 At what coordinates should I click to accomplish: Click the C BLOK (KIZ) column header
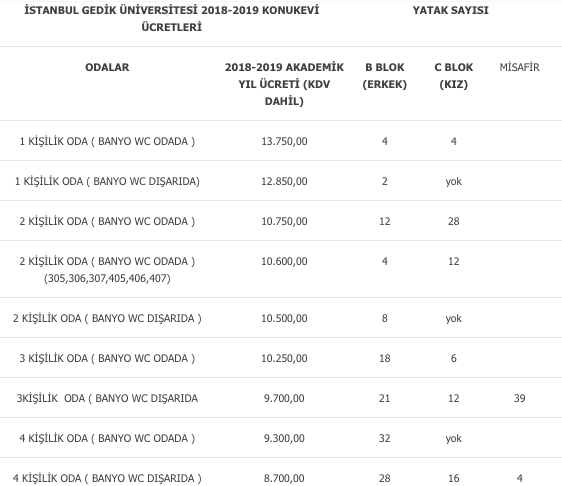454,76
